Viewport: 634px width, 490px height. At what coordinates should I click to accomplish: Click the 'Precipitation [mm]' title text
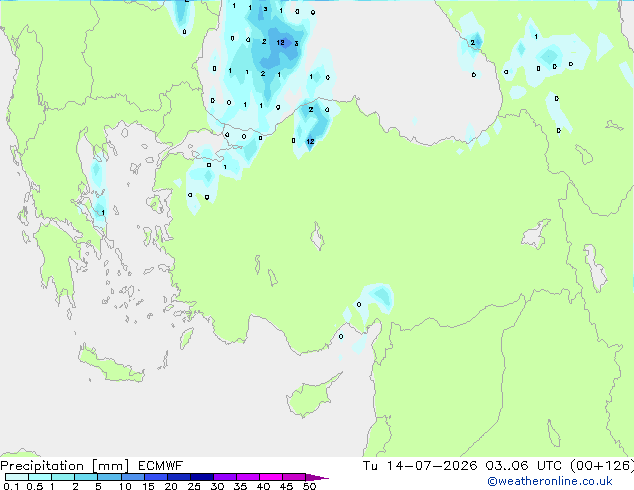point(65,466)
